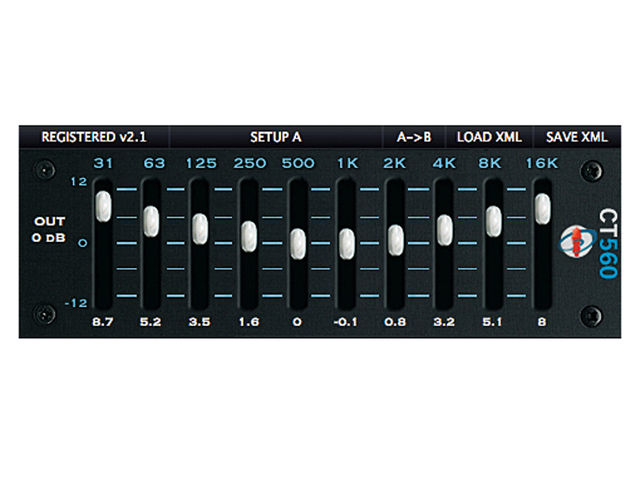Screen dimensions: 640x480
Task: Click the 500 frequency label
Action: (x=298, y=163)
